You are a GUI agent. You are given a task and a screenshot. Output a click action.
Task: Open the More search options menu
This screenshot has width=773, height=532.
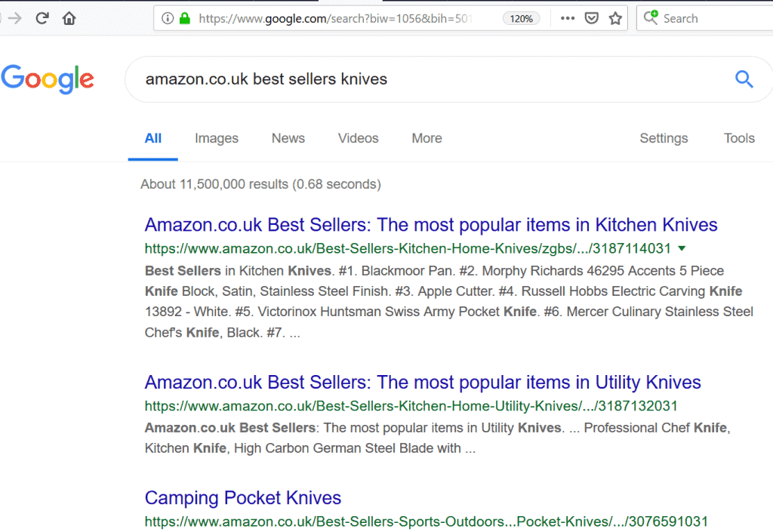[x=427, y=138]
